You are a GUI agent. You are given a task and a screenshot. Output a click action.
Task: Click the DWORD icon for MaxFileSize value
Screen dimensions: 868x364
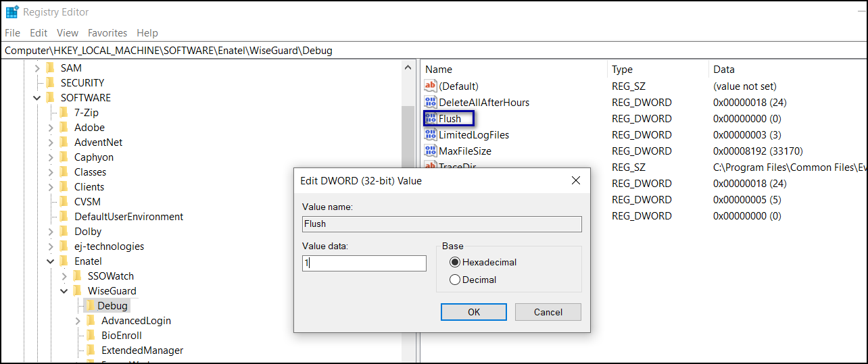pyautogui.click(x=431, y=151)
